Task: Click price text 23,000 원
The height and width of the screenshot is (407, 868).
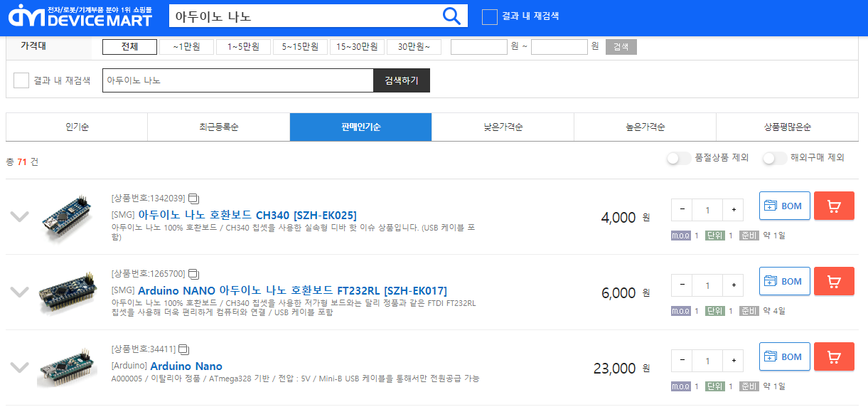Action: [x=622, y=369]
